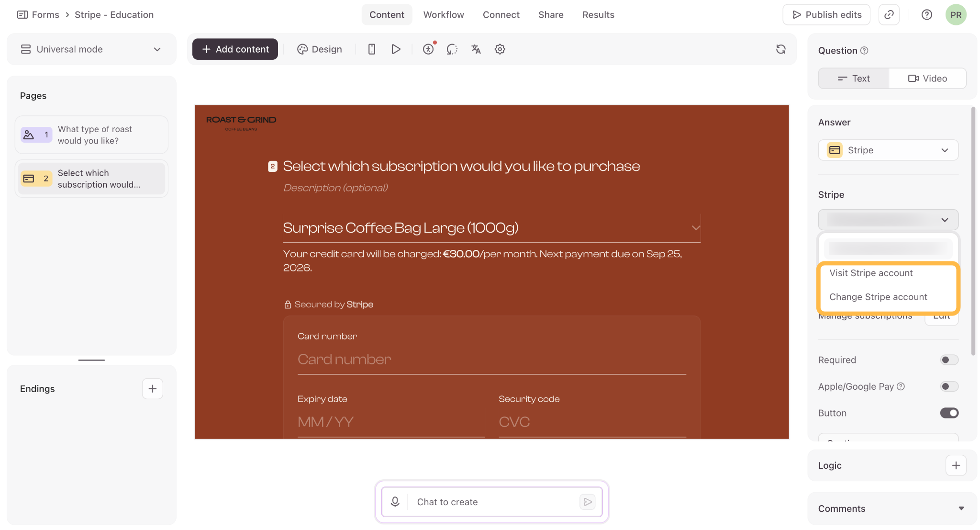
Task: Copy form link via link icon
Action: 889,15
